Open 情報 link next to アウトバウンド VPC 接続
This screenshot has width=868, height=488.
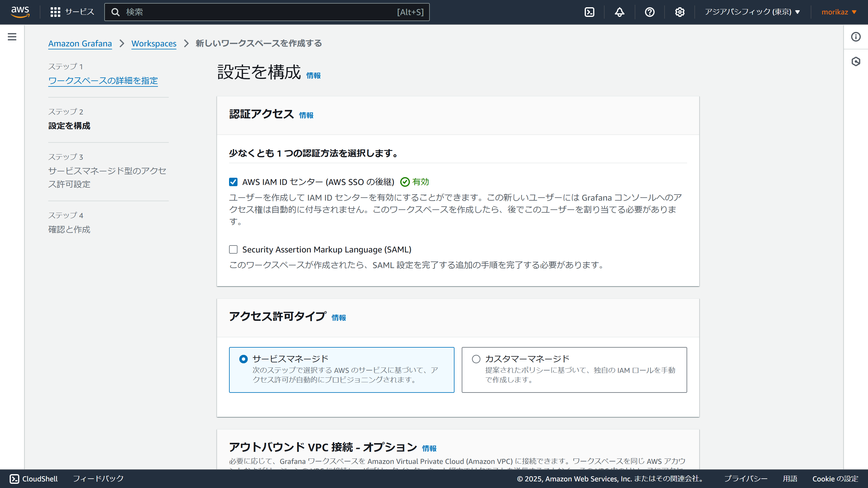429,449
